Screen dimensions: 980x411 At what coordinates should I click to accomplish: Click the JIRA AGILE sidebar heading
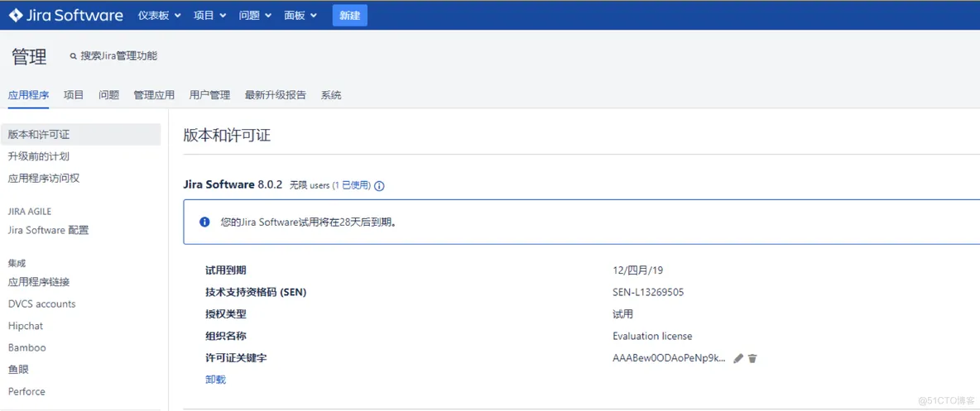pyautogui.click(x=30, y=212)
